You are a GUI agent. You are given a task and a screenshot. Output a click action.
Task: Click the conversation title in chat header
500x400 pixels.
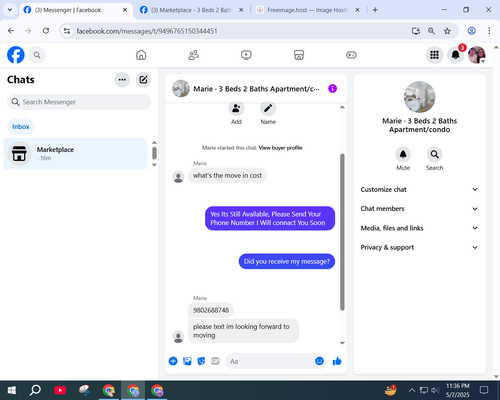(256, 89)
